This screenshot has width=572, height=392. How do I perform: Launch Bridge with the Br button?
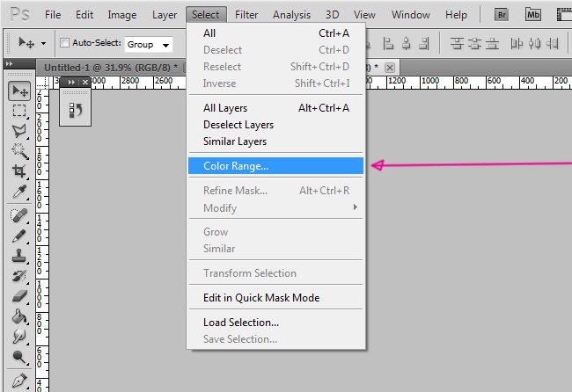click(502, 15)
